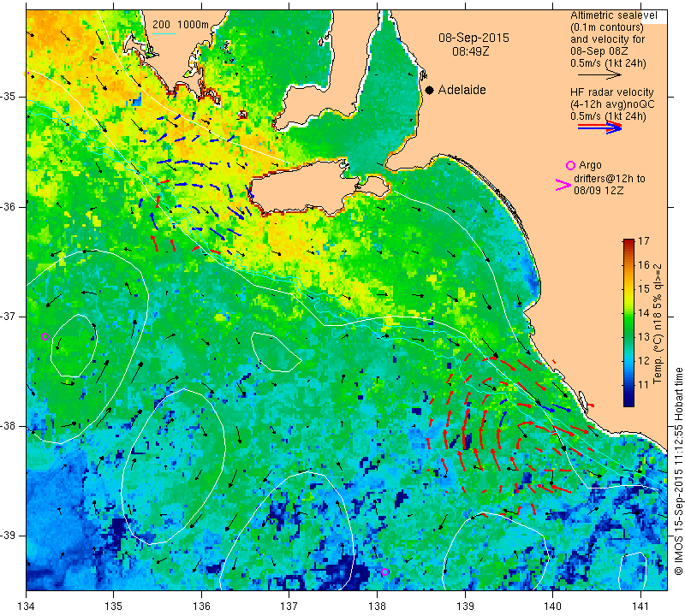Click the 140 longitude axis label
685x616 pixels.
pos(552,607)
